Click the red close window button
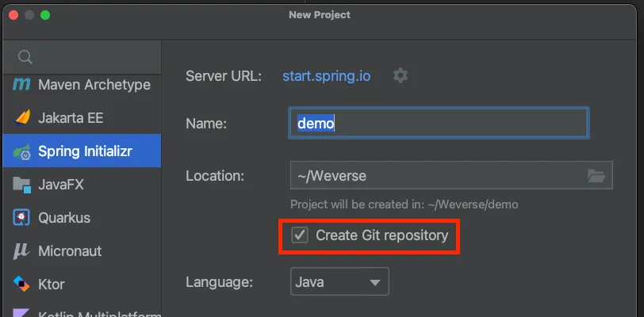This screenshot has height=317, width=644. pos(13,15)
